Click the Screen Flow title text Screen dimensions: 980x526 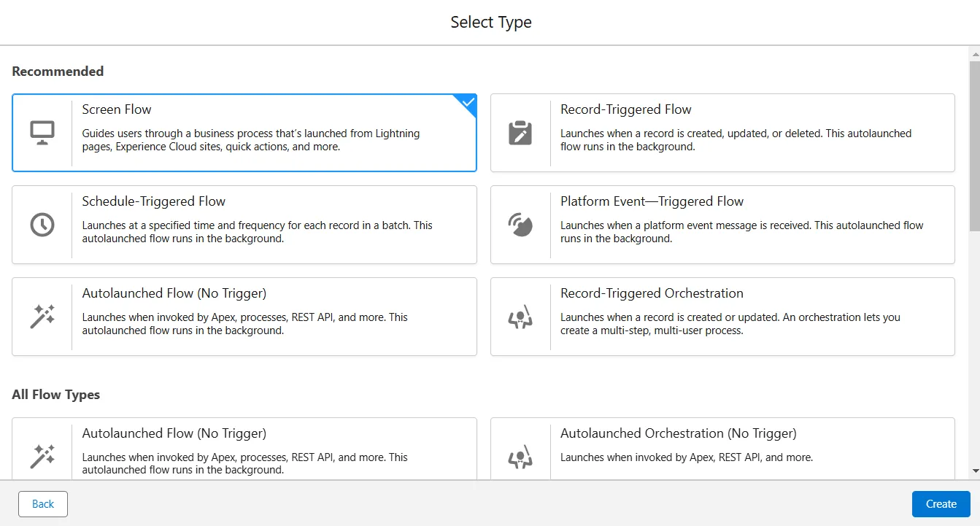click(x=117, y=109)
